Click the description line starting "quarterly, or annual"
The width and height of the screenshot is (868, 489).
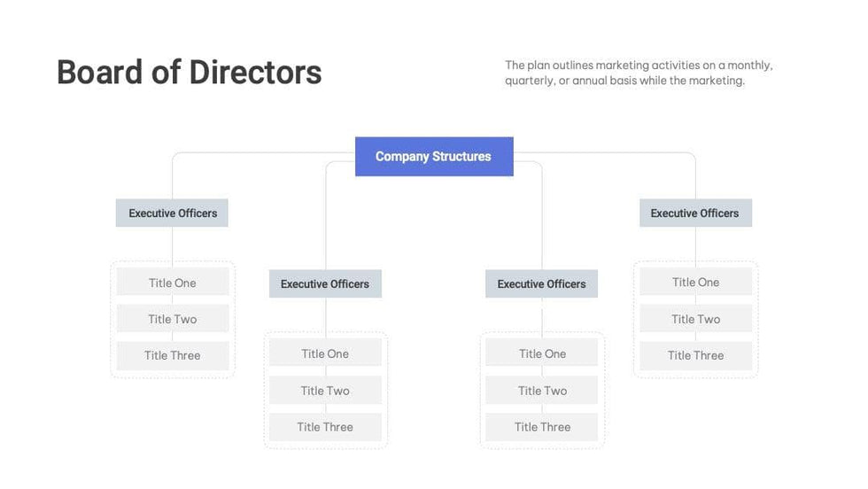point(624,81)
